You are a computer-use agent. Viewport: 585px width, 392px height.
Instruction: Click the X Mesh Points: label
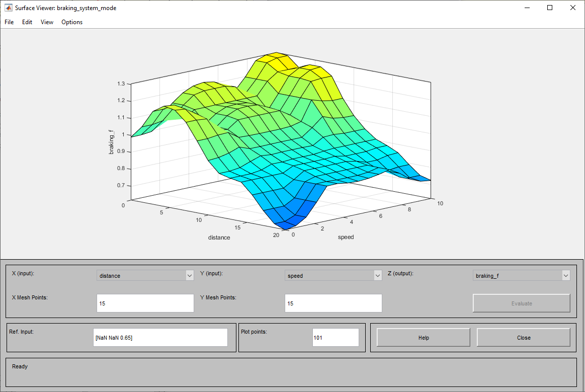30,297
